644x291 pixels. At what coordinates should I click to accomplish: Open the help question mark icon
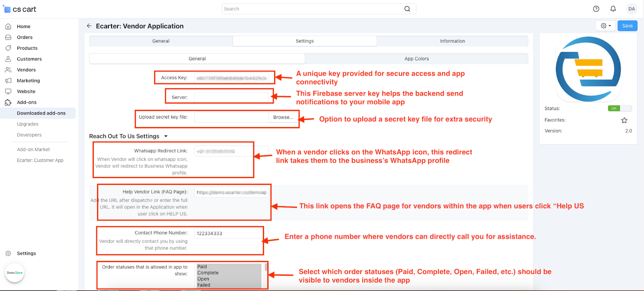point(596,9)
